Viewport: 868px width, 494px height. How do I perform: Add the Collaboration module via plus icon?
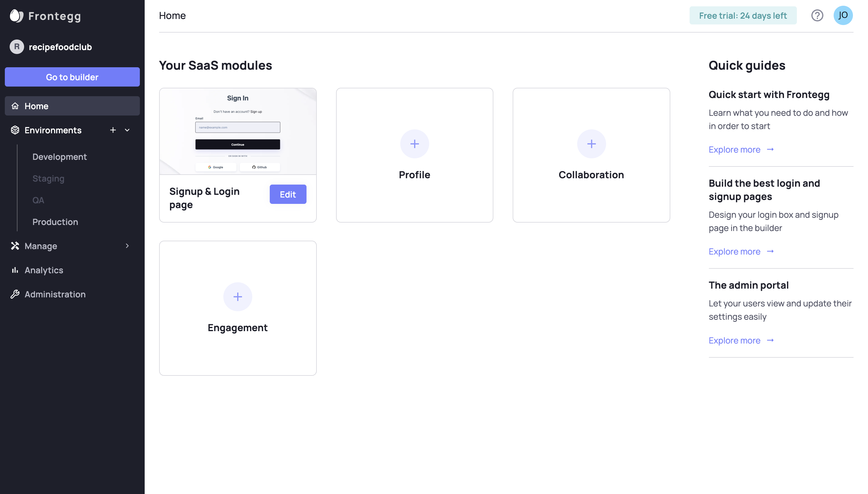[591, 144]
